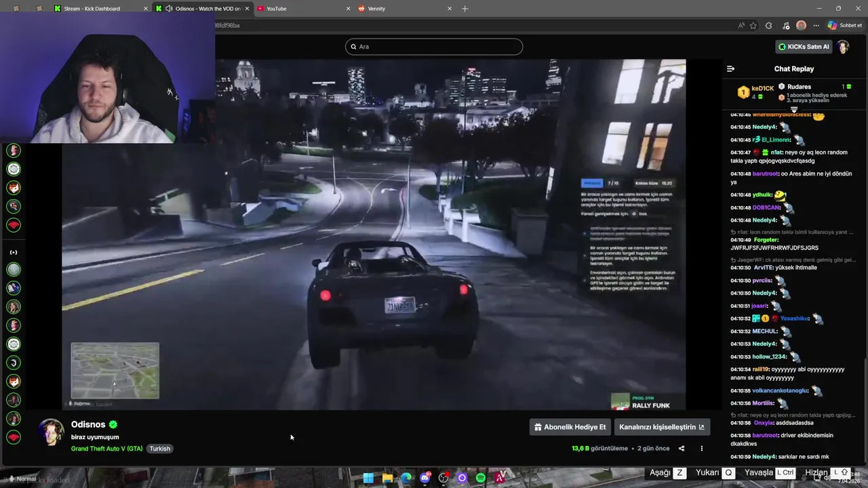Click username El_Limonn in chat
868x488 pixels.
pyautogui.click(x=776, y=140)
